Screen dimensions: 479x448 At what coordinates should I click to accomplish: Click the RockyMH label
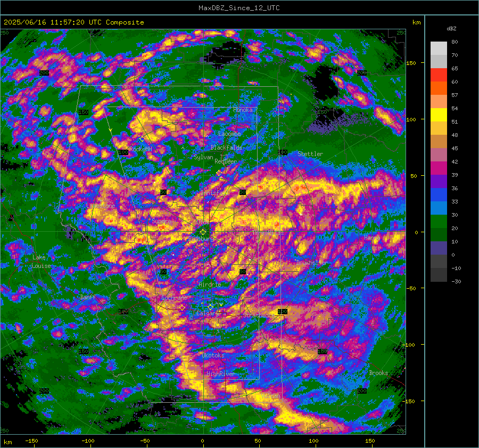(x=141, y=149)
